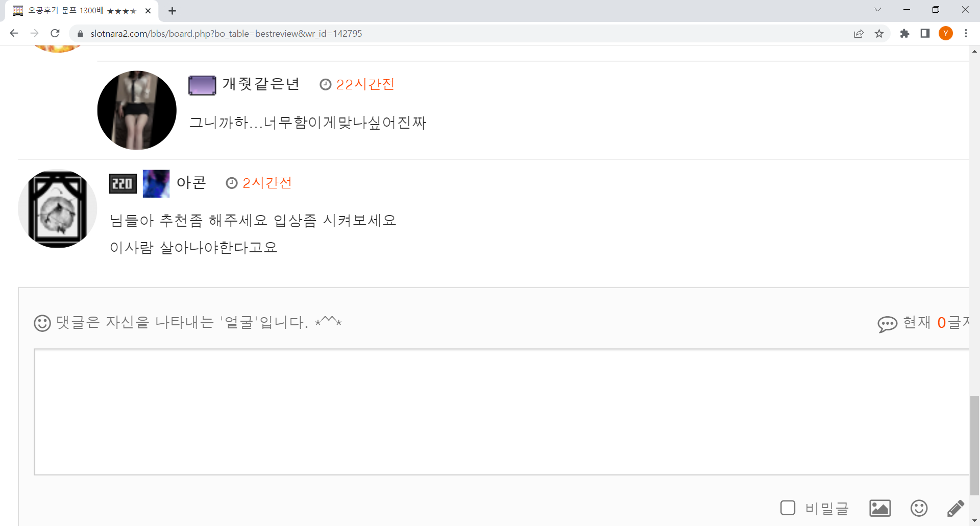
Task: Open the browser extensions puzzle icon
Action: click(x=904, y=34)
